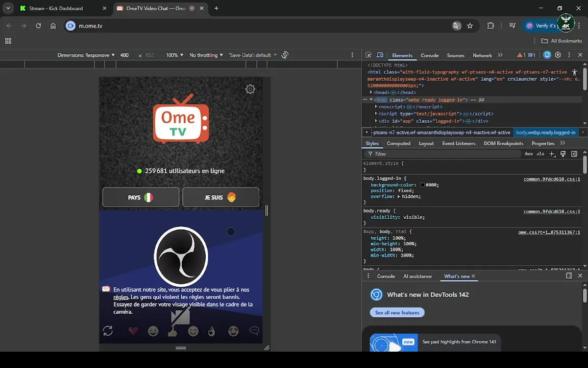Expand the head element node
This screenshot has height=368, width=588.
371,93
